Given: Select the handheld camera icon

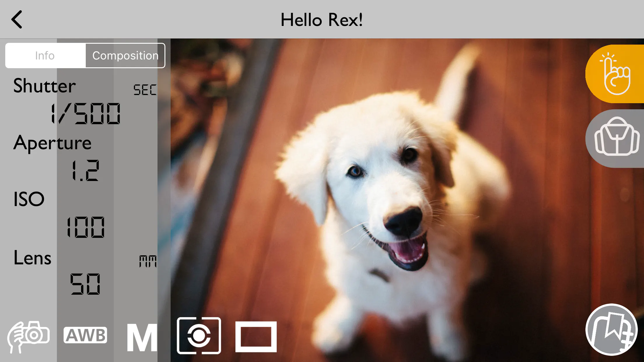Looking at the screenshot, I should point(29,337).
